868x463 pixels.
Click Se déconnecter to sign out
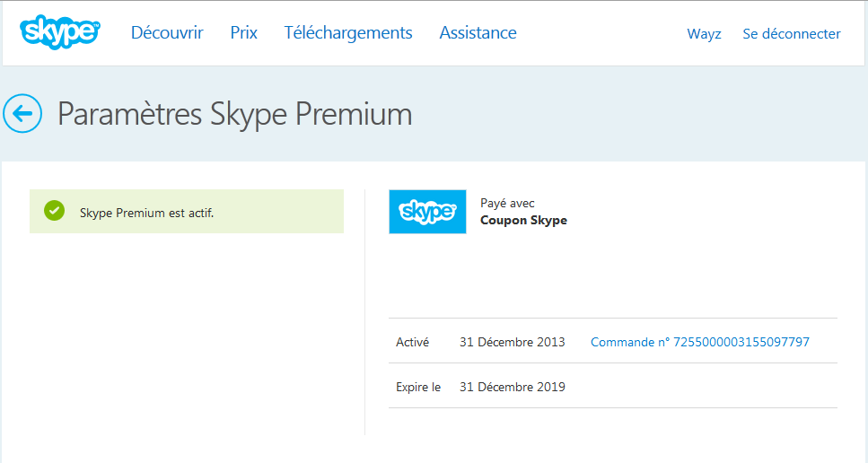click(x=792, y=34)
